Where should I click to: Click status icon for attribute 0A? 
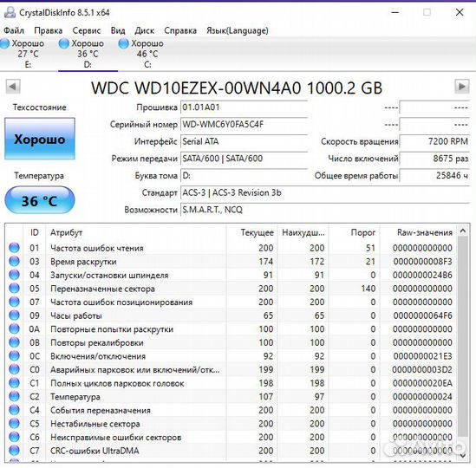(x=14, y=328)
